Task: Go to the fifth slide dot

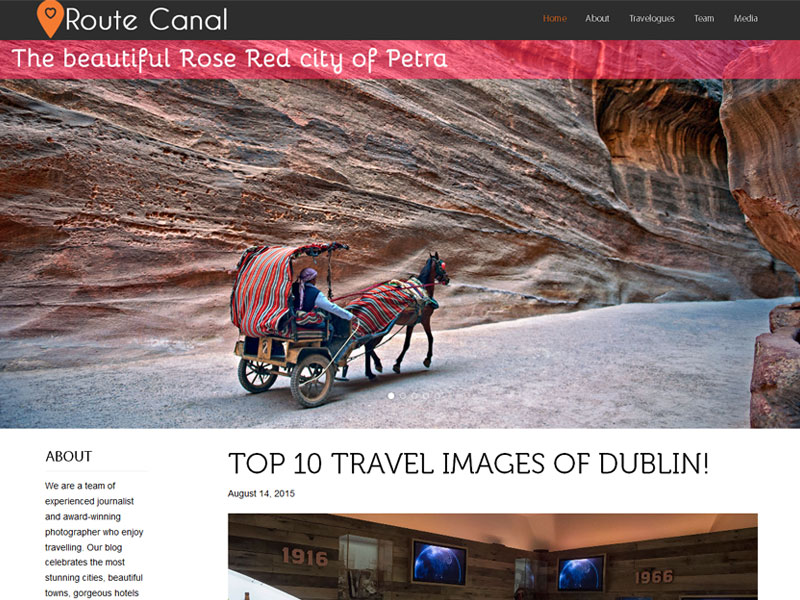Action: (x=438, y=395)
